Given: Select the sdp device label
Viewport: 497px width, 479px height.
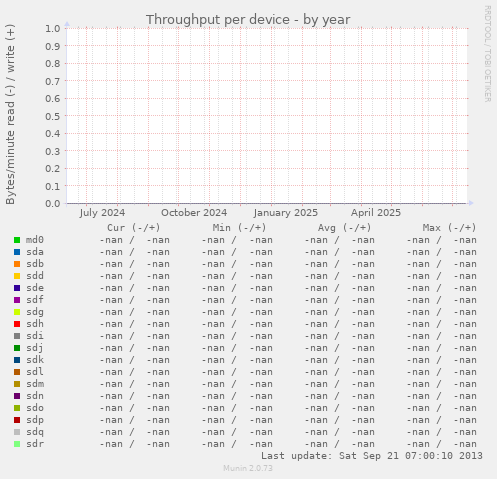Looking at the screenshot, I should pyautogui.click(x=35, y=420).
